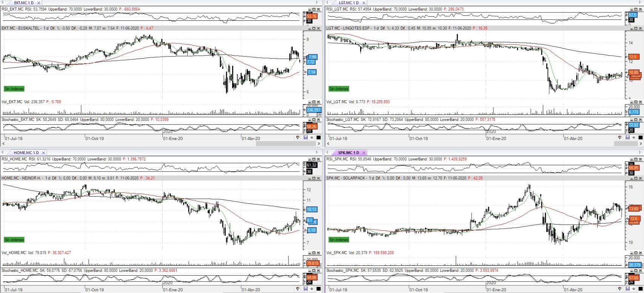
Task: Maximize the Stochastic_LGT.MC pane
Action: point(636,120)
